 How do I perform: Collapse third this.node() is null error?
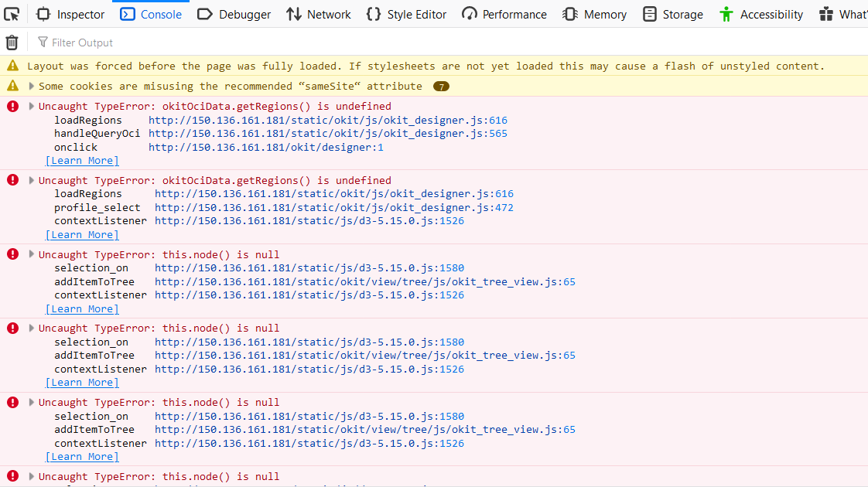click(x=32, y=402)
